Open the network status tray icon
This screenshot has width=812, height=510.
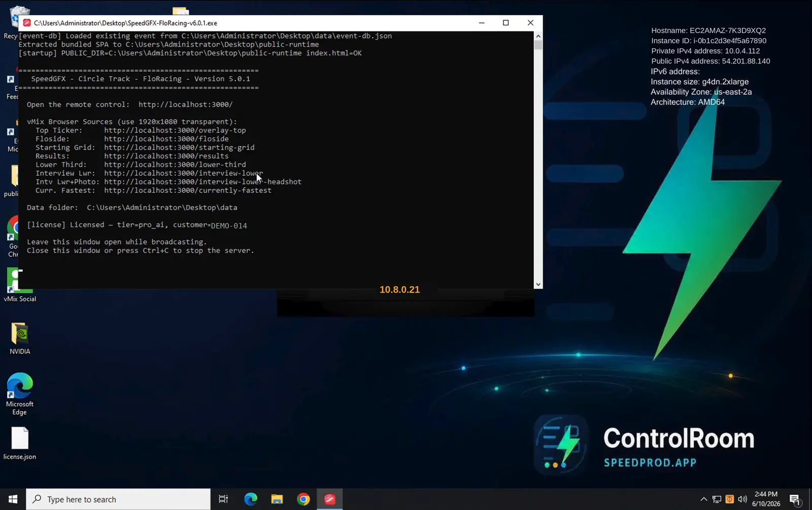[717, 499]
